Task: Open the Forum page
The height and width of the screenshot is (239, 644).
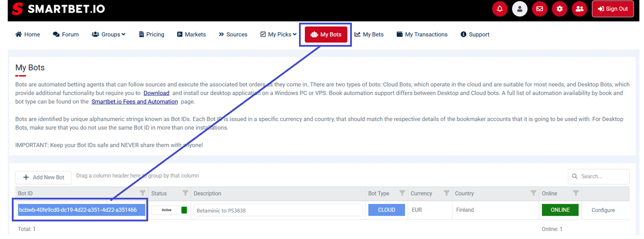Action: click(x=66, y=35)
